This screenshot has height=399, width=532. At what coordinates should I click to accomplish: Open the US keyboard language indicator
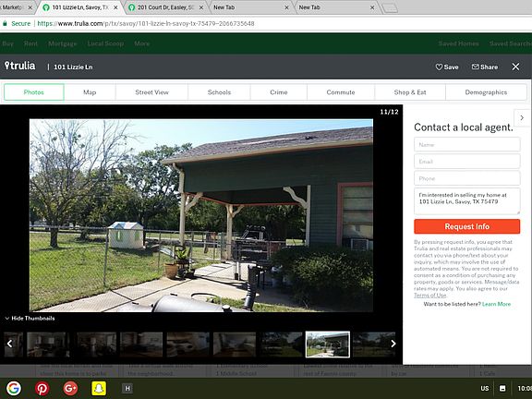[x=485, y=389]
